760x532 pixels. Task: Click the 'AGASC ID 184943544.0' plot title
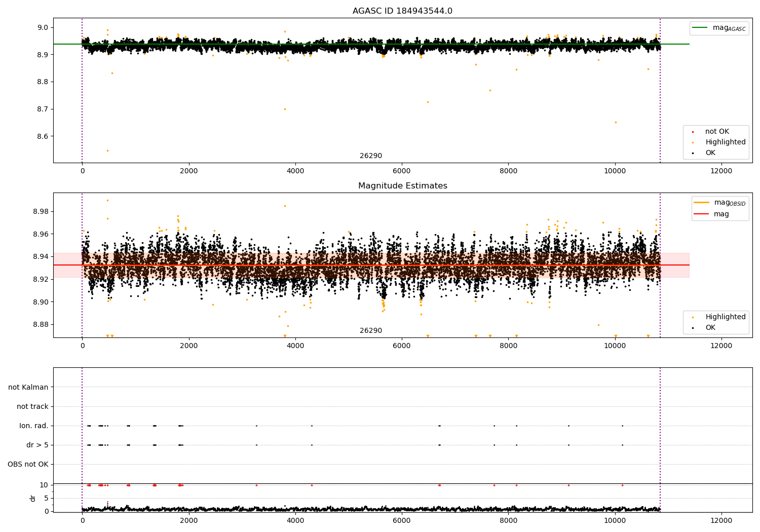point(402,11)
